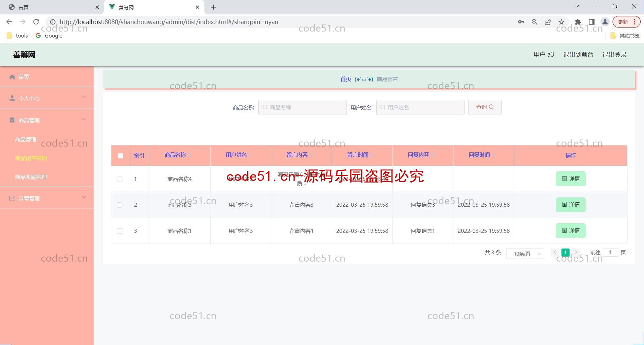
Task: Sort by 回复内容 column arrows
Action: (x=433, y=155)
